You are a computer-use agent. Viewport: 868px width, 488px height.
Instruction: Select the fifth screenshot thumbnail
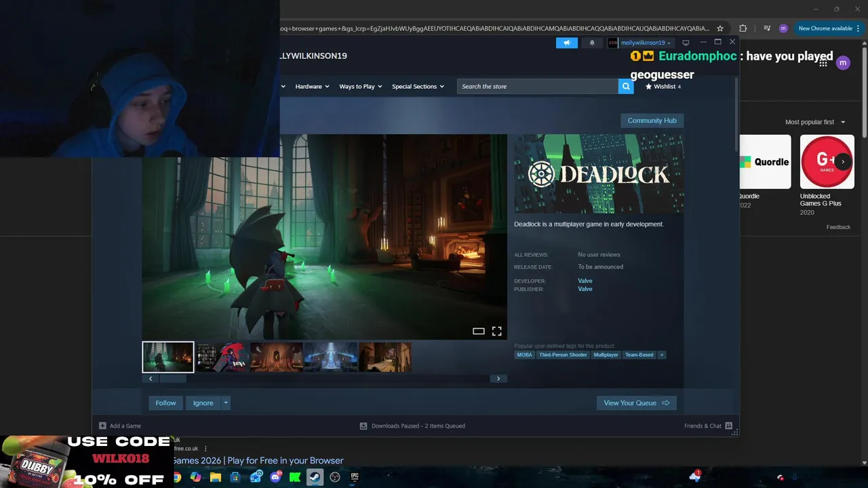[385, 357]
